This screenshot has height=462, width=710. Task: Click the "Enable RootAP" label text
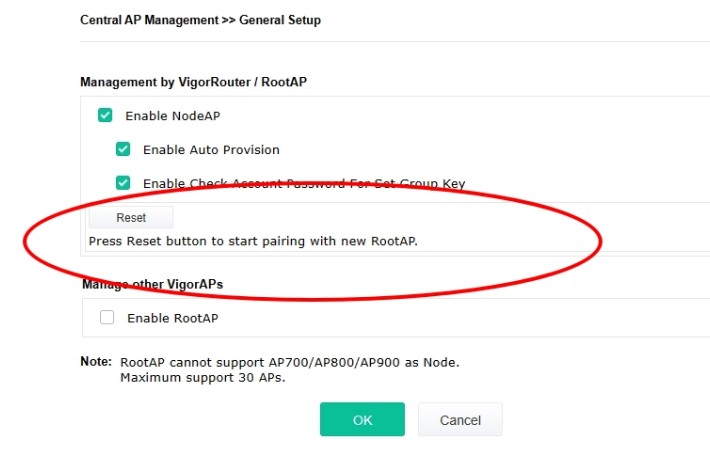(172, 318)
